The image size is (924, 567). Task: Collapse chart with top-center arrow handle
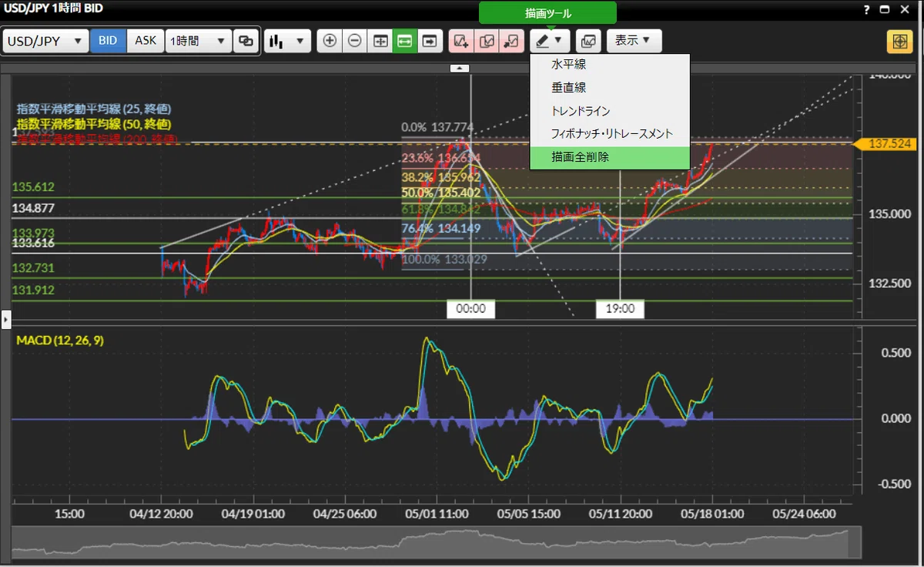(x=459, y=69)
